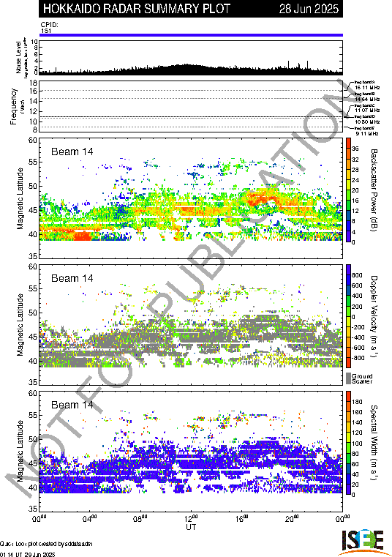Image resolution: width=392 pixels, height=557 pixels.
Task: Click the Frequency axis label
Action: click(x=13, y=107)
